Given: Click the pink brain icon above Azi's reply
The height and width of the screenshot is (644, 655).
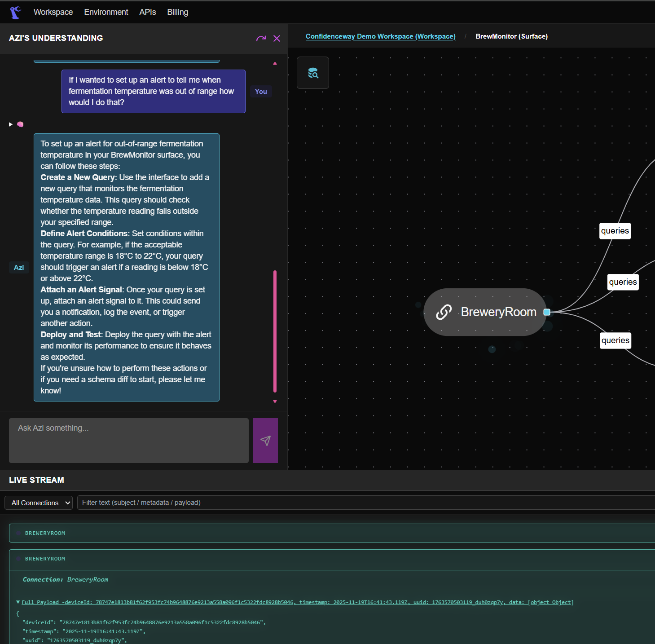Looking at the screenshot, I should [x=20, y=124].
